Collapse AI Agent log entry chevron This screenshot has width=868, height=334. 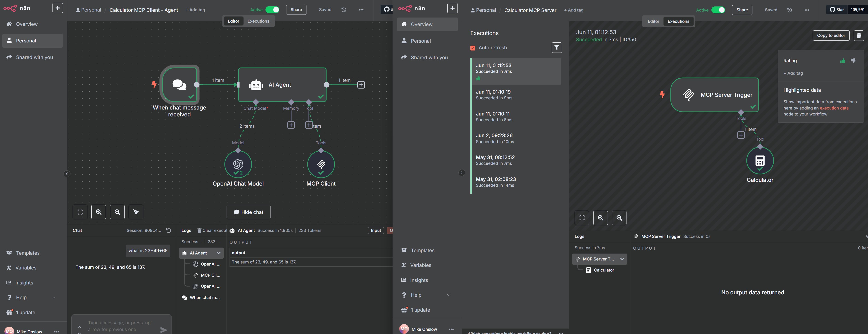(218, 253)
